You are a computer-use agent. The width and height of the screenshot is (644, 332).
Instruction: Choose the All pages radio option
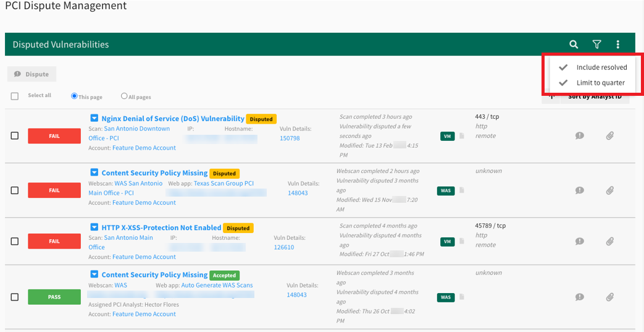point(124,96)
